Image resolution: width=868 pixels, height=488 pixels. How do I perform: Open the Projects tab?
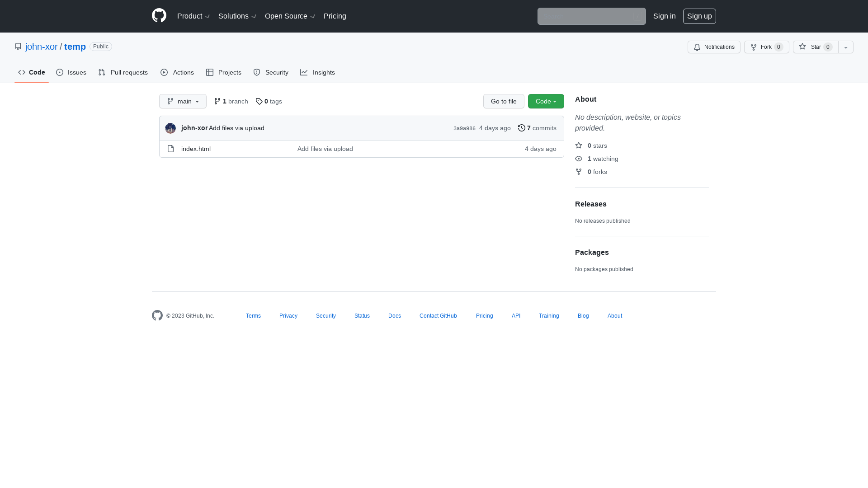pos(224,72)
